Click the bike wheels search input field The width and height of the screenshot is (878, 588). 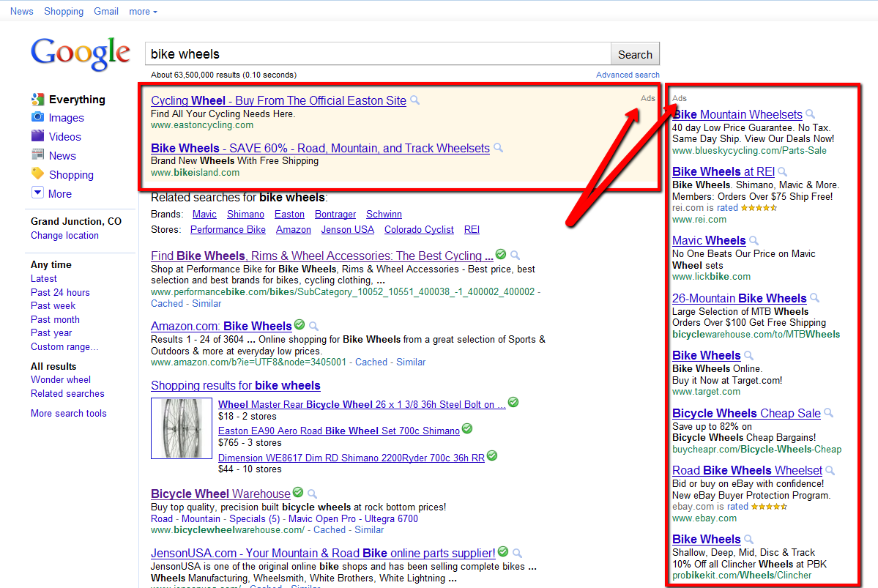point(378,54)
